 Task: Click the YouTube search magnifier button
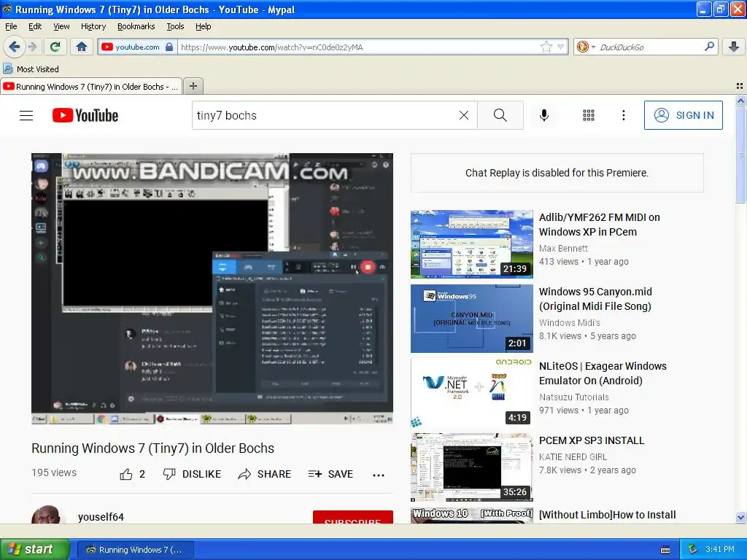point(500,115)
